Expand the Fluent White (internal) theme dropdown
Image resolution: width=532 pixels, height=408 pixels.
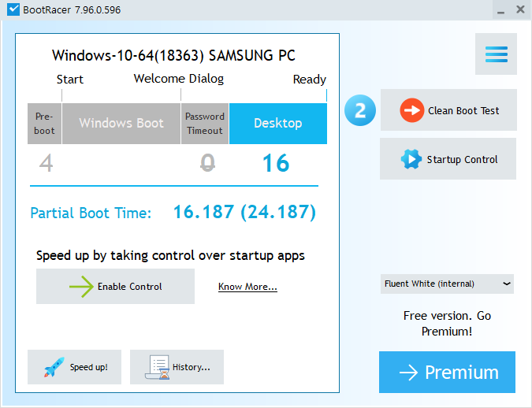447,284
